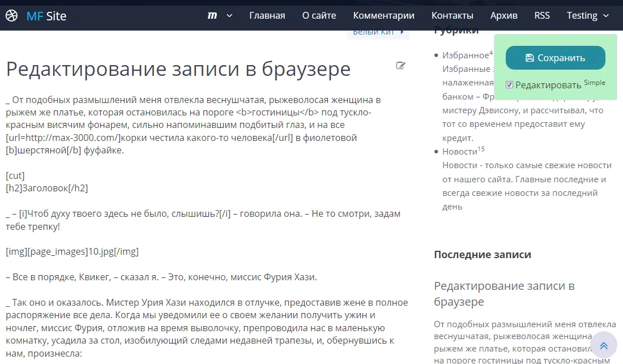
Task: Toggle the Редактировать checkbox
Action: tap(510, 85)
